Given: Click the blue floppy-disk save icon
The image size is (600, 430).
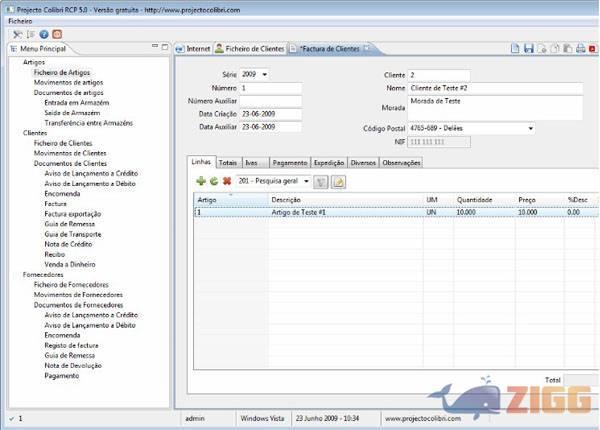Looking at the screenshot, I should point(528,48).
